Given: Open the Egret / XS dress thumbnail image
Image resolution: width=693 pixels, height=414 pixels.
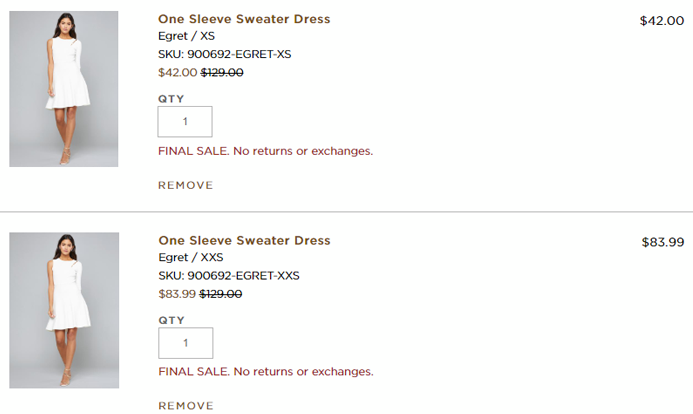Looking at the screenshot, I should [x=63, y=89].
